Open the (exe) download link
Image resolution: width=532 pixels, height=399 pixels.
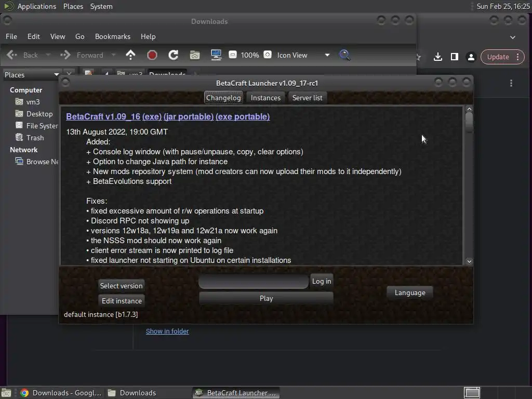pyautogui.click(x=152, y=116)
